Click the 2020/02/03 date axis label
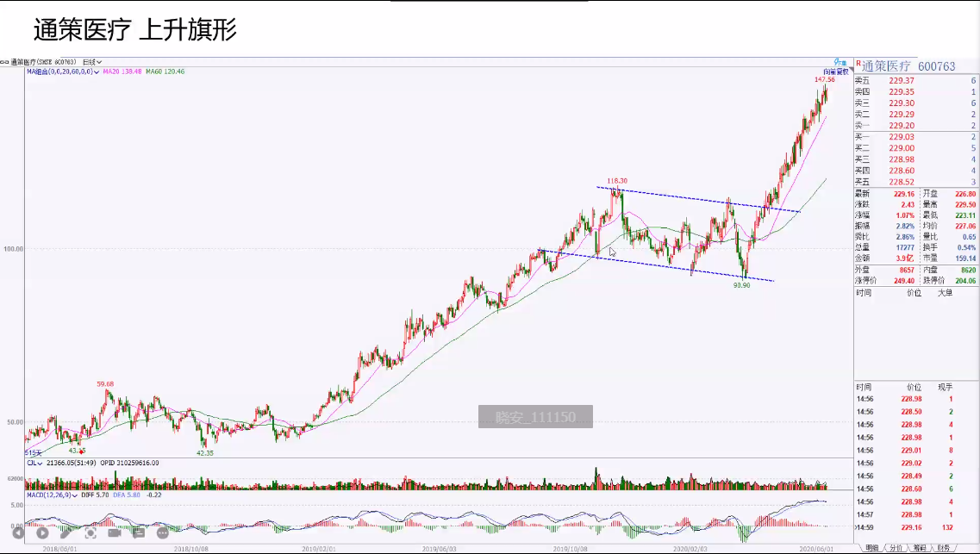Viewport: 980px width, 554px height. (x=690, y=549)
